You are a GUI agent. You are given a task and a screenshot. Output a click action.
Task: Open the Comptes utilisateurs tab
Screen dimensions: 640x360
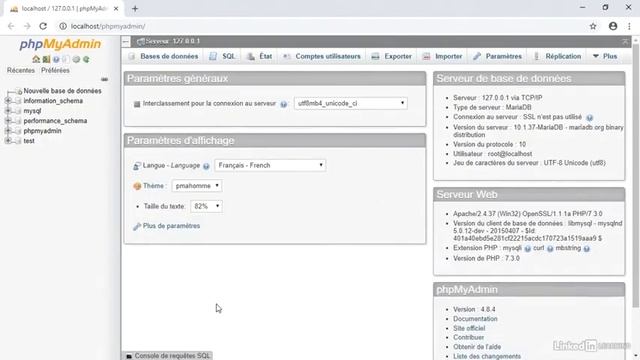(322, 56)
